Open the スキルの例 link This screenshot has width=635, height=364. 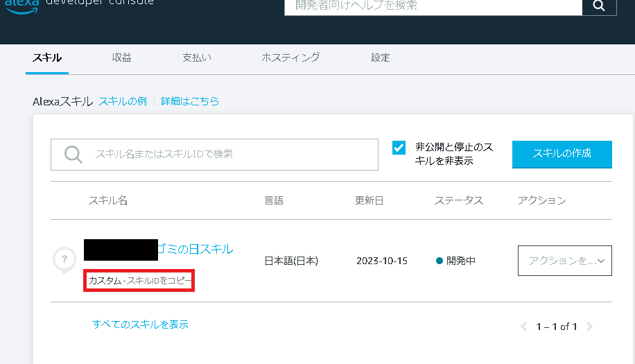point(123,101)
